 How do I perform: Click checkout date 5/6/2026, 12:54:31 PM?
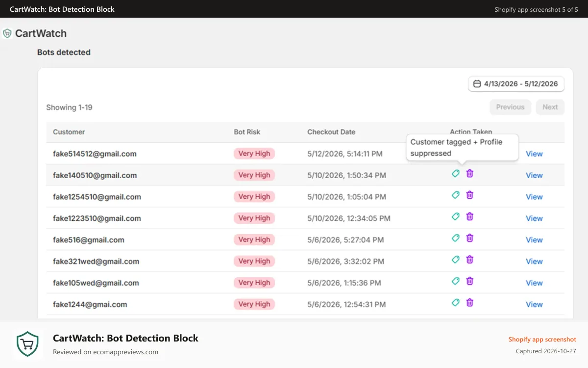point(346,305)
